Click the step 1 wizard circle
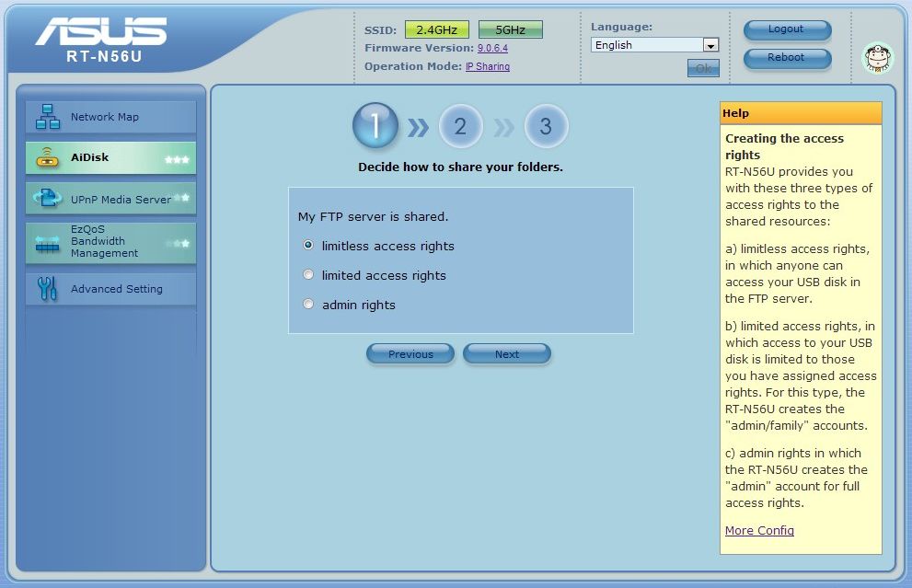The height and width of the screenshot is (588, 912). (x=375, y=126)
